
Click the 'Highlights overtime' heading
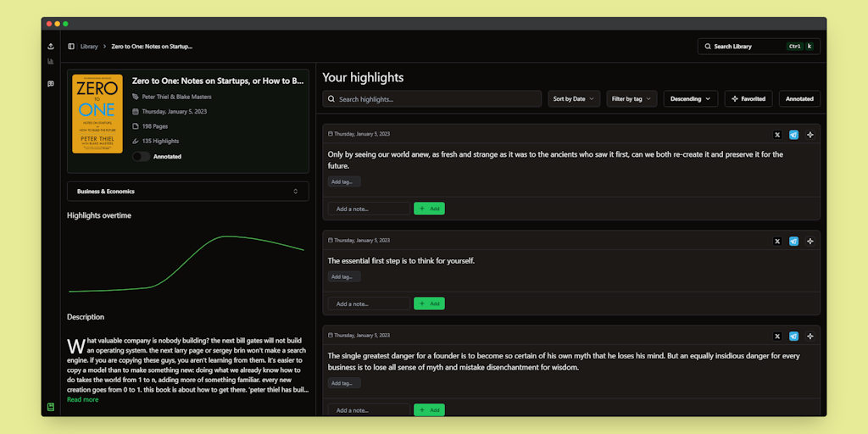click(x=99, y=215)
